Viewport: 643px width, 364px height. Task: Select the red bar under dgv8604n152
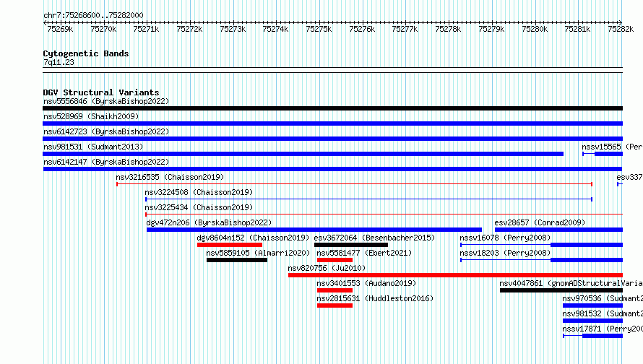point(230,245)
